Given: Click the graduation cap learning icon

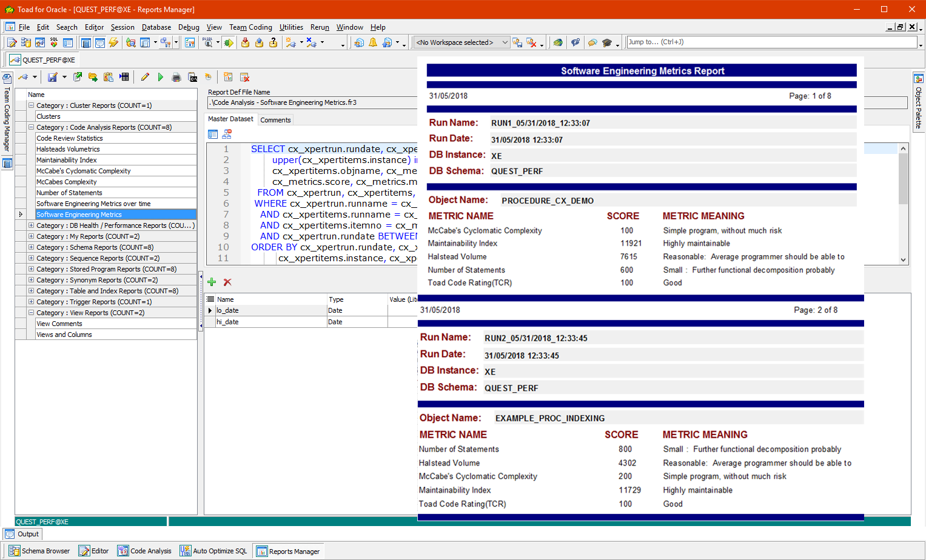Looking at the screenshot, I should [x=607, y=42].
